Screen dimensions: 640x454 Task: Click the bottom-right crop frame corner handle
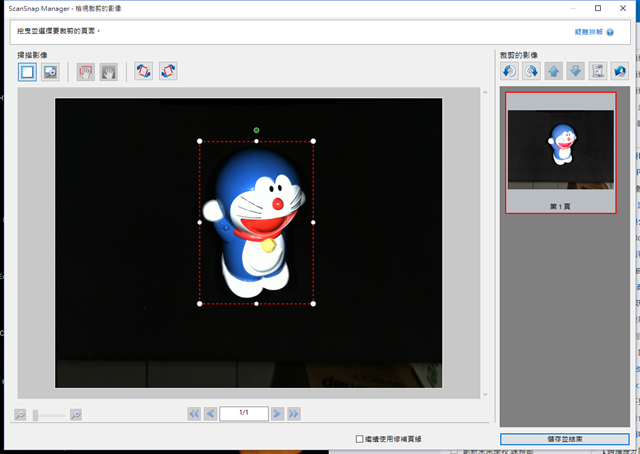click(313, 304)
